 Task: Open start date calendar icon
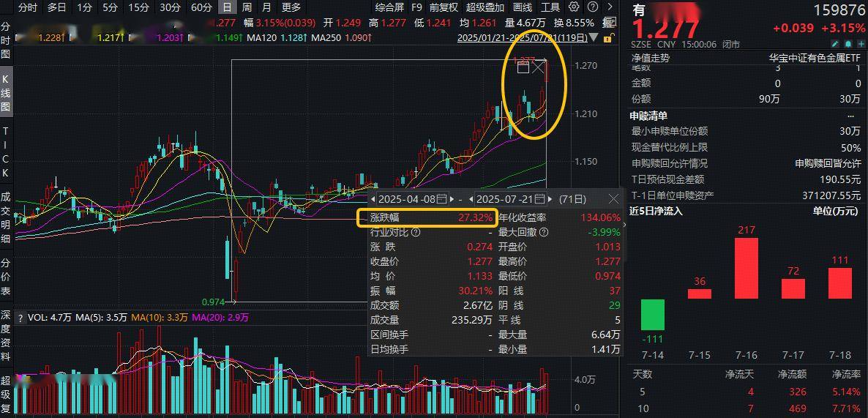[x=442, y=199]
